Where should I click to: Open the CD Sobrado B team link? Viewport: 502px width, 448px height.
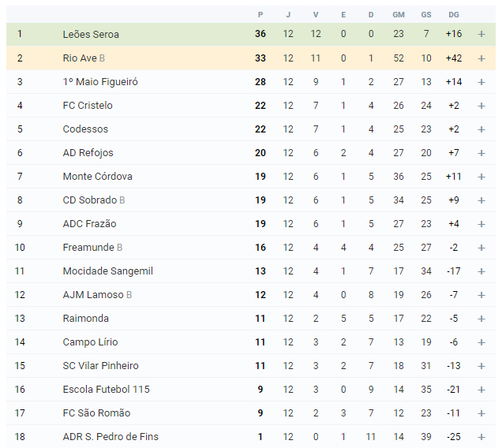pos(94,200)
